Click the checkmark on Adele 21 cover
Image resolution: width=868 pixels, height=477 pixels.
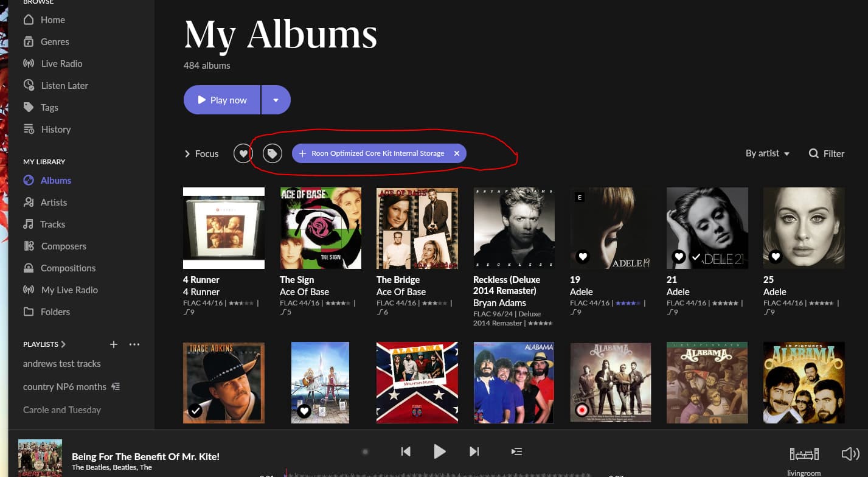pyautogui.click(x=696, y=257)
